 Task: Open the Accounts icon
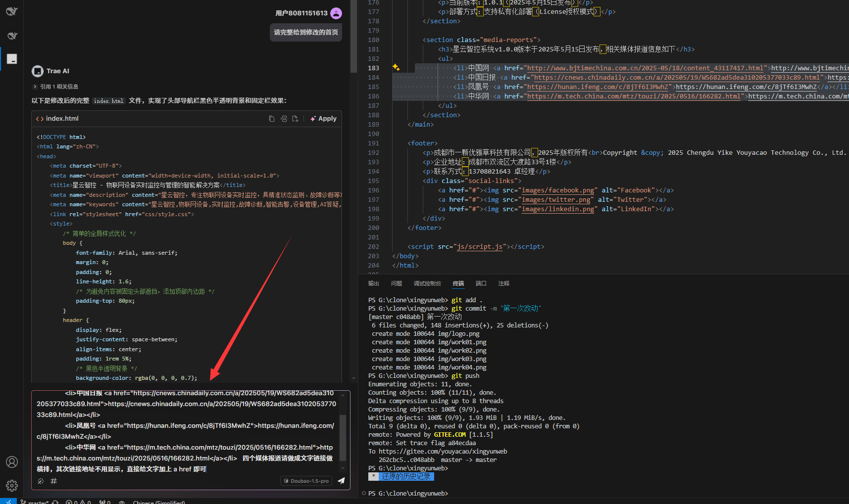pos(12,462)
